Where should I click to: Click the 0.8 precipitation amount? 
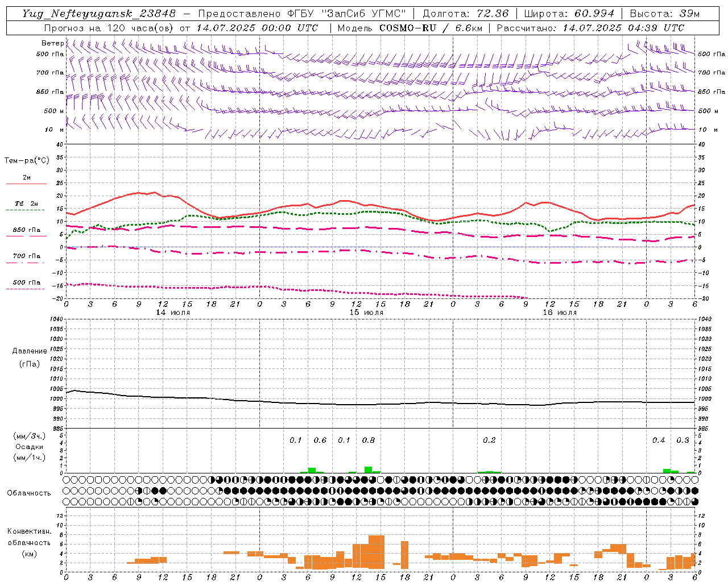tap(369, 440)
